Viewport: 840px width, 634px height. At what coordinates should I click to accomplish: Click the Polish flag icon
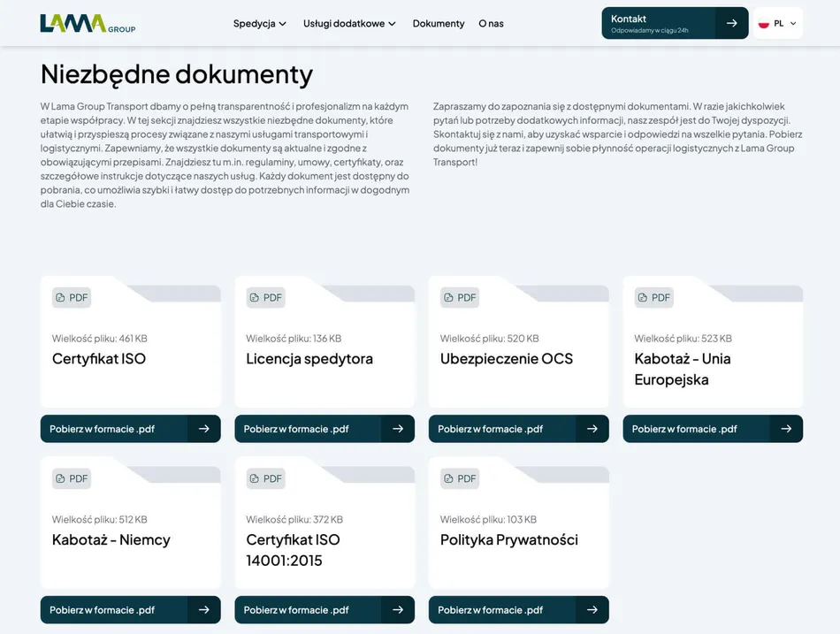pyautogui.click(x=764, y=24)
